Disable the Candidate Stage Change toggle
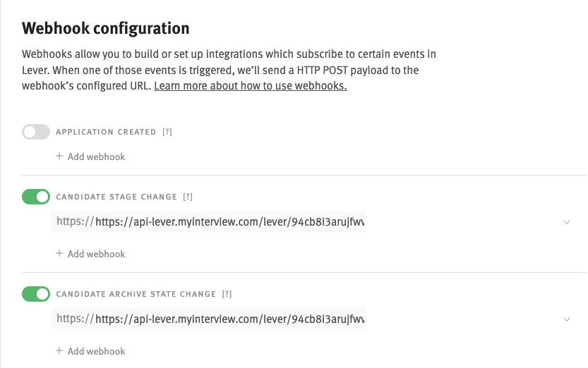 [36, 197]
